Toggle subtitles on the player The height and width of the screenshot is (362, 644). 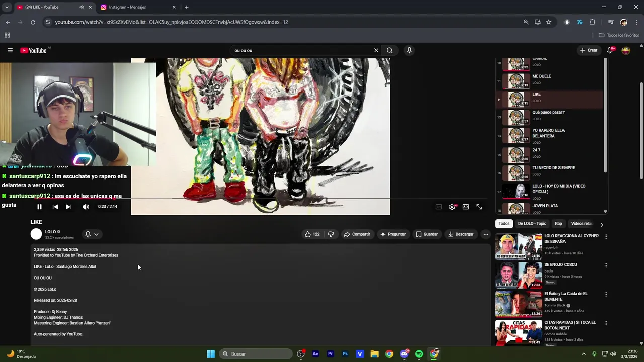click(x=439, y=207)
